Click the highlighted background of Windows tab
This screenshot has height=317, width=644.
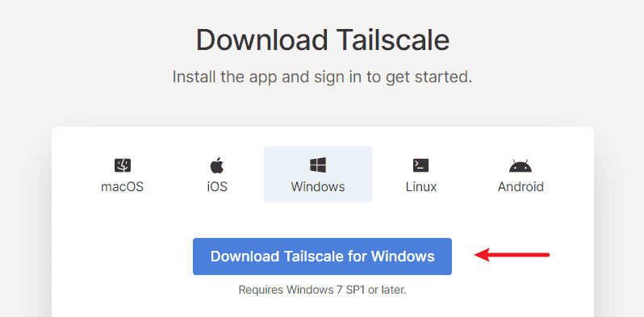[318, 174]
